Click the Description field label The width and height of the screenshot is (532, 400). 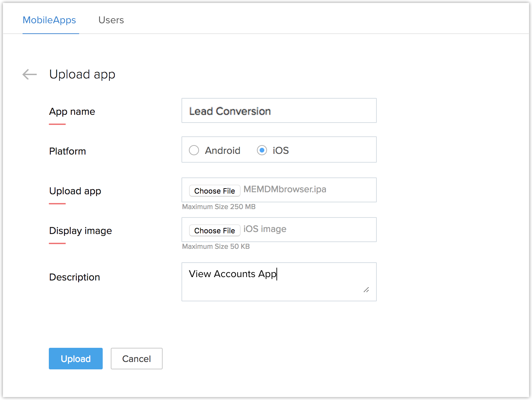[x=75, y=277]
